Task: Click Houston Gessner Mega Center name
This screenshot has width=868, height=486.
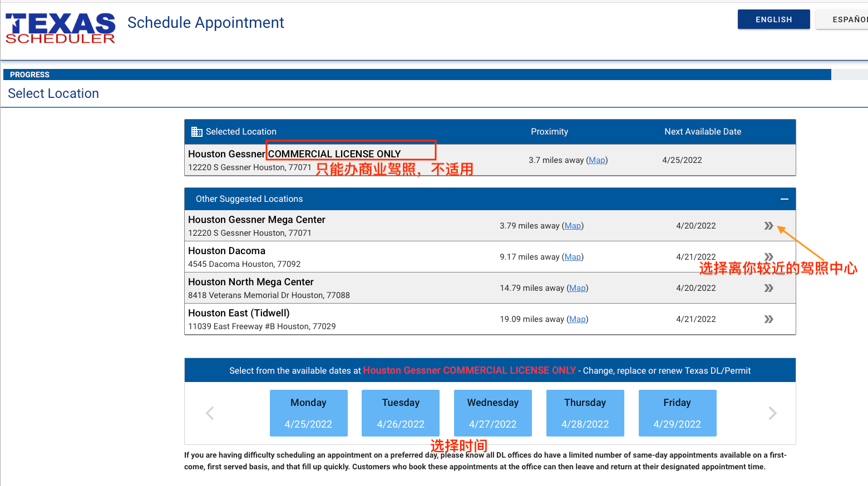Action: click(x=257, y=220)
